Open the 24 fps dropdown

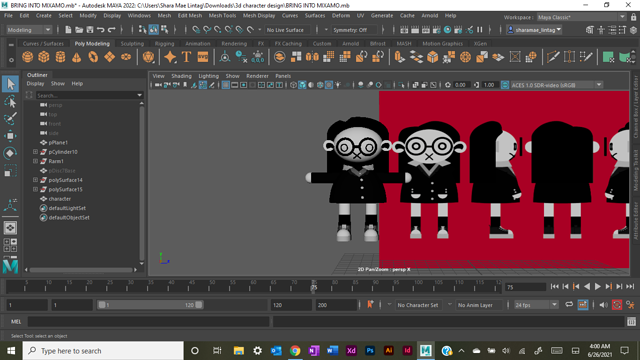536,305
